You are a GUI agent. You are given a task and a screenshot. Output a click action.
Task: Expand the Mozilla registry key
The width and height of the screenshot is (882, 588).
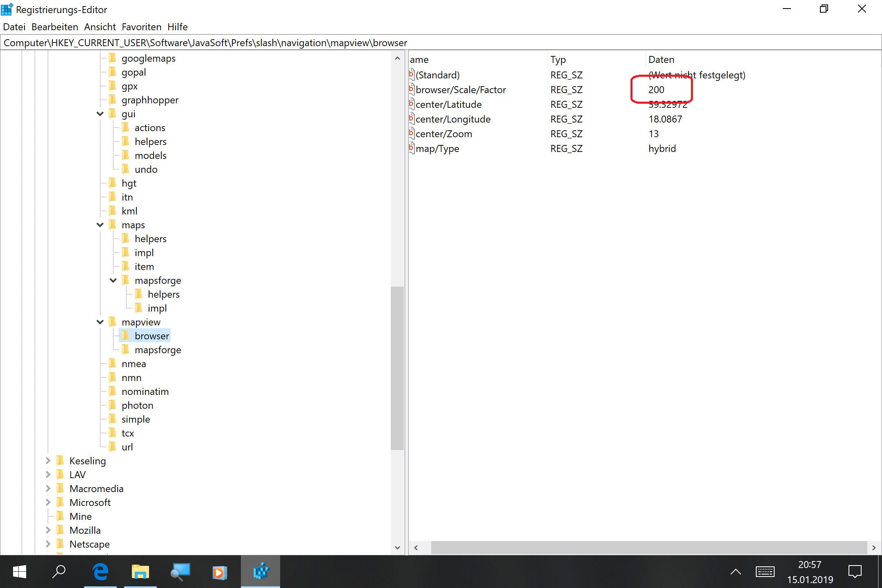[x=48, y=530]
